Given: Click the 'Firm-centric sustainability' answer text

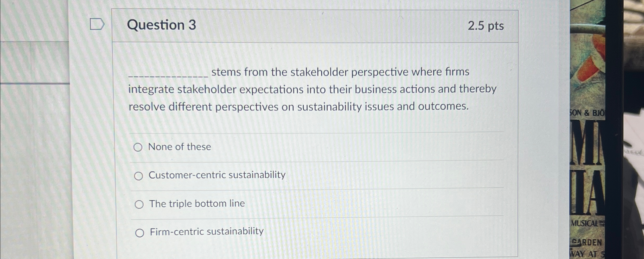Looking at the screenshot, I should click(206, 231).
